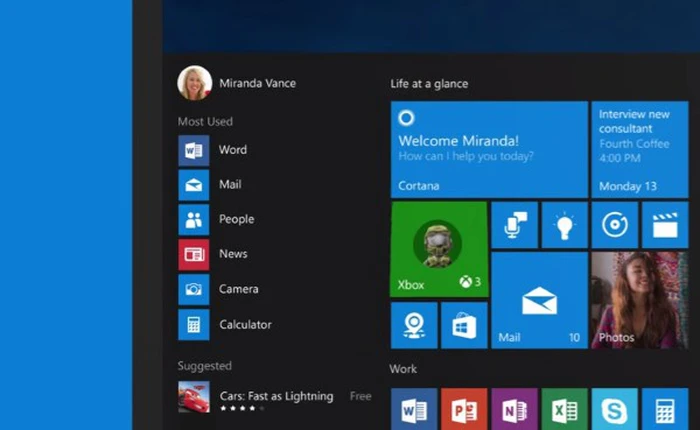Click the Suggested heading
The image size is (700, 430).
pyautogui.click(x=204, y=366)
